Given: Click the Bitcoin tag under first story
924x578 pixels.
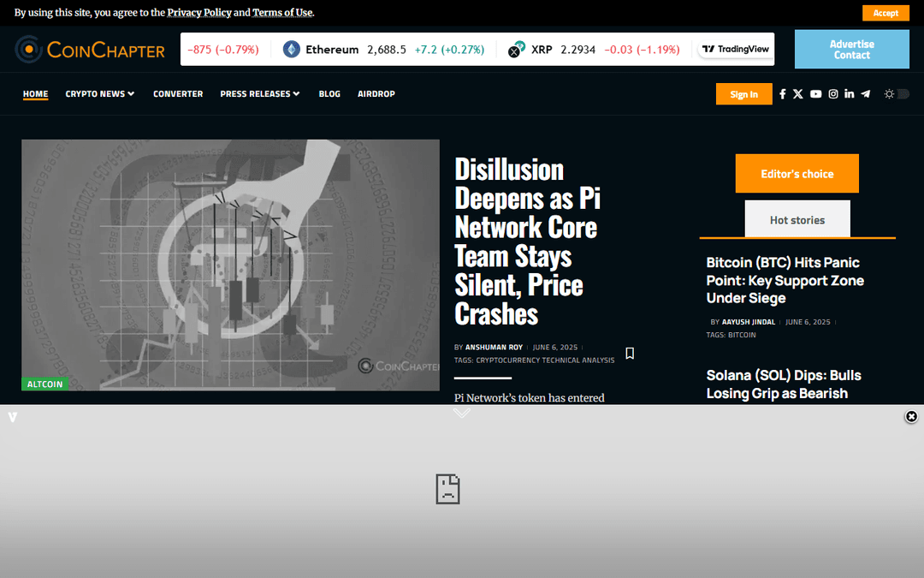Looking at the screenshot, I should [x=742, y=335].
